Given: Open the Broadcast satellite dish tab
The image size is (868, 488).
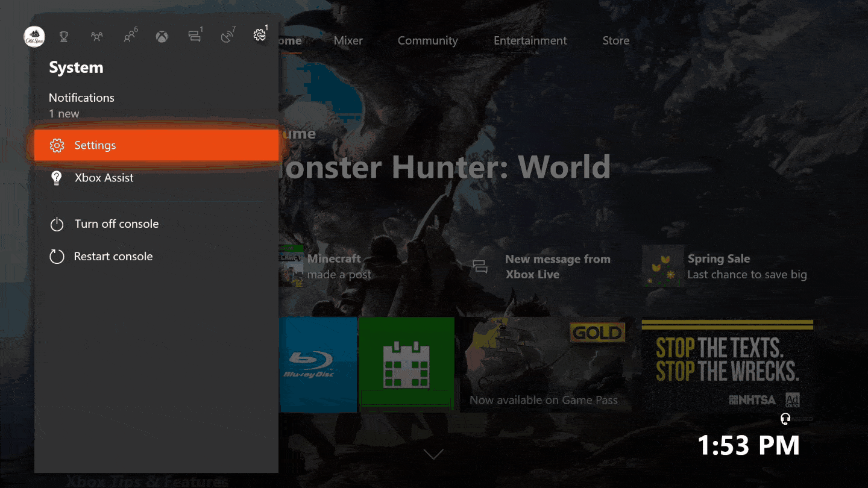Looking at the screenshot, I should [x=227, y=37].
